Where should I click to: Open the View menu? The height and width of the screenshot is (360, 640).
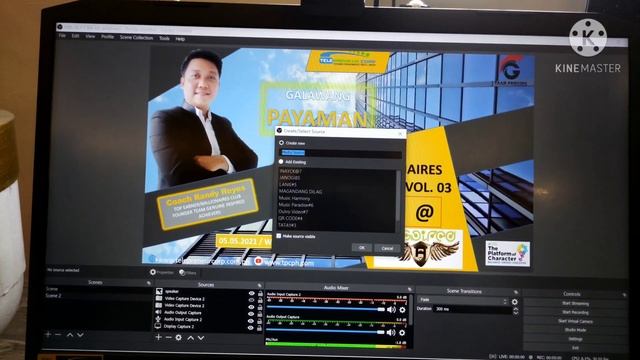tap(90, 37)
